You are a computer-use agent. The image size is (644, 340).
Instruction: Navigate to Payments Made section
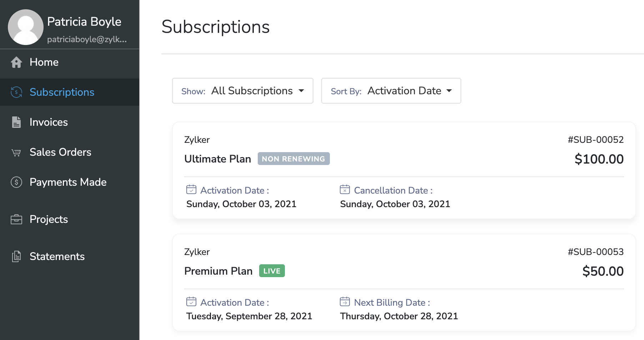[x=68, y=182]
